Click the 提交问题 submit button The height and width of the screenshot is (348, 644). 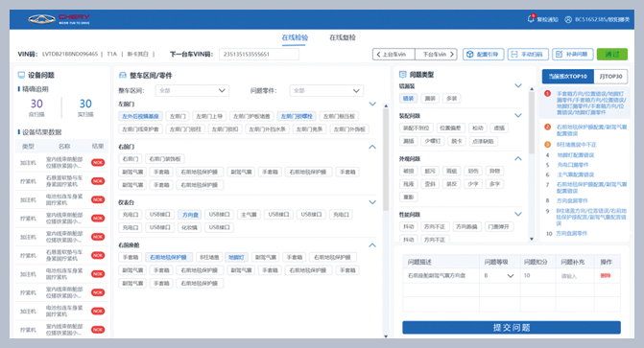(512, 328)
